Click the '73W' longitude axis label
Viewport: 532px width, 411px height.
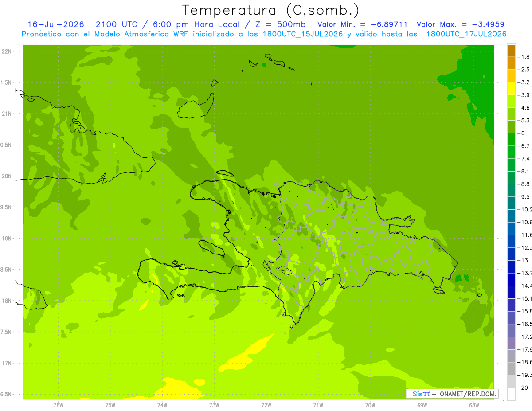point(214,405)
